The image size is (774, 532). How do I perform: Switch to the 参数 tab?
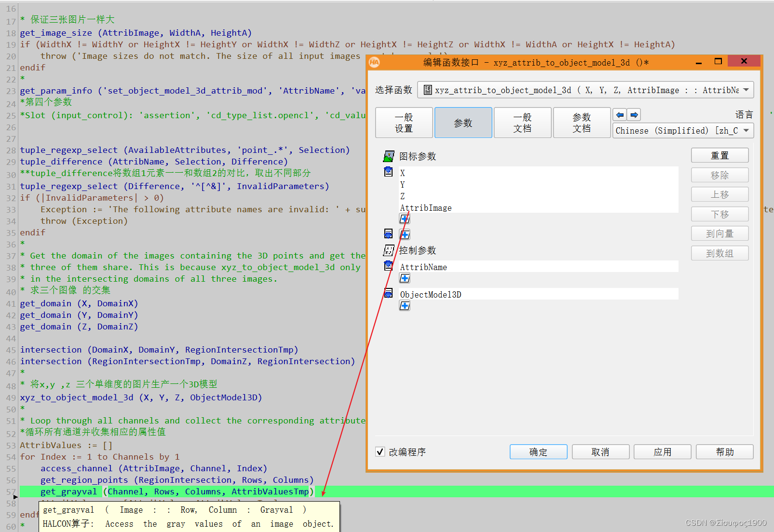point(463,123)
